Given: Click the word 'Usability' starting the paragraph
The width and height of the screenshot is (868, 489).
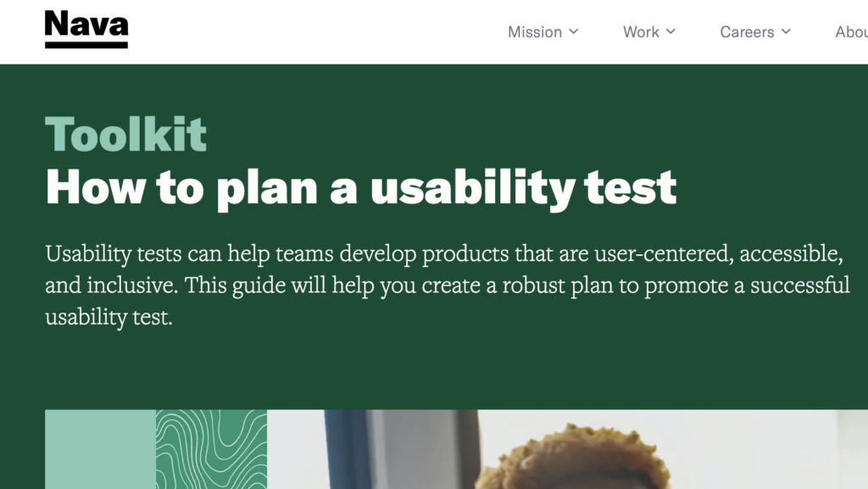Looking at the screenshot, I should coord(88,254).
